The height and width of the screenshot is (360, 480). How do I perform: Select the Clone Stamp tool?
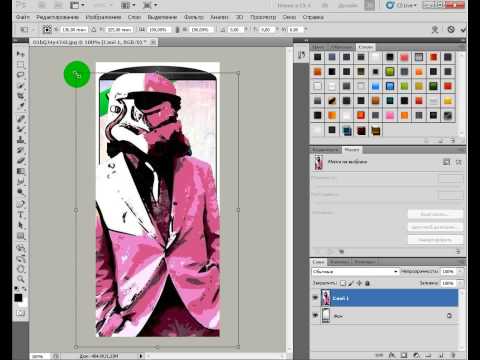pos(20,140)
